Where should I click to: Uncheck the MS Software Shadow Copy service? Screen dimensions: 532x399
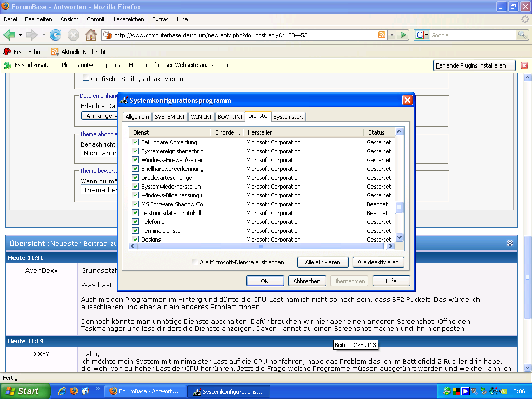point(136,204)
